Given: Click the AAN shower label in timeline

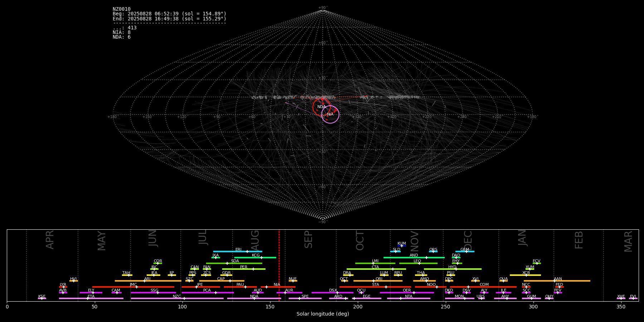Looking at the screenshot, I should coord(558,279).
